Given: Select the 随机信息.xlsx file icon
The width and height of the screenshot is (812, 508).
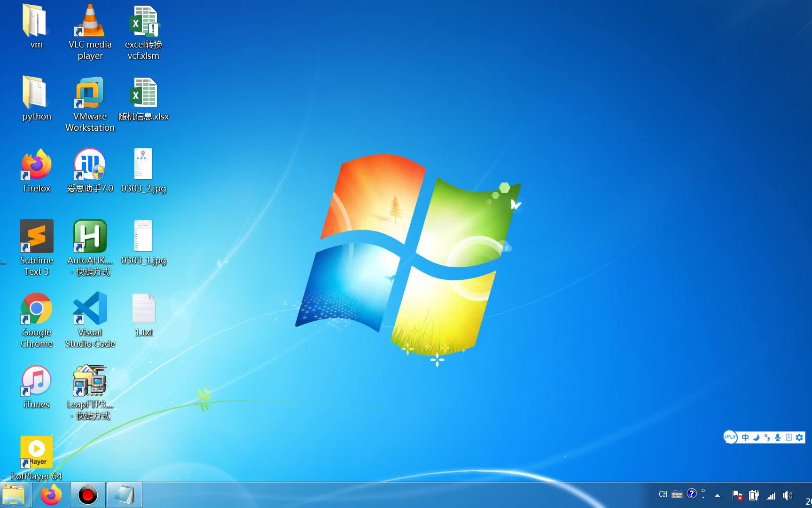Looking at the screenshot, I should point(143,99).
